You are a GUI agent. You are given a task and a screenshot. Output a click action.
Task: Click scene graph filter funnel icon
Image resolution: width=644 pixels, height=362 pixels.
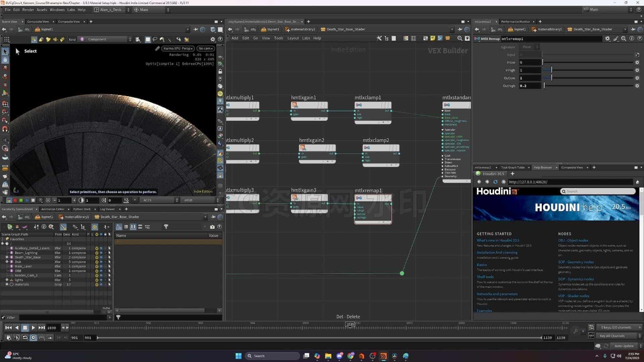(x=166, y=227)
